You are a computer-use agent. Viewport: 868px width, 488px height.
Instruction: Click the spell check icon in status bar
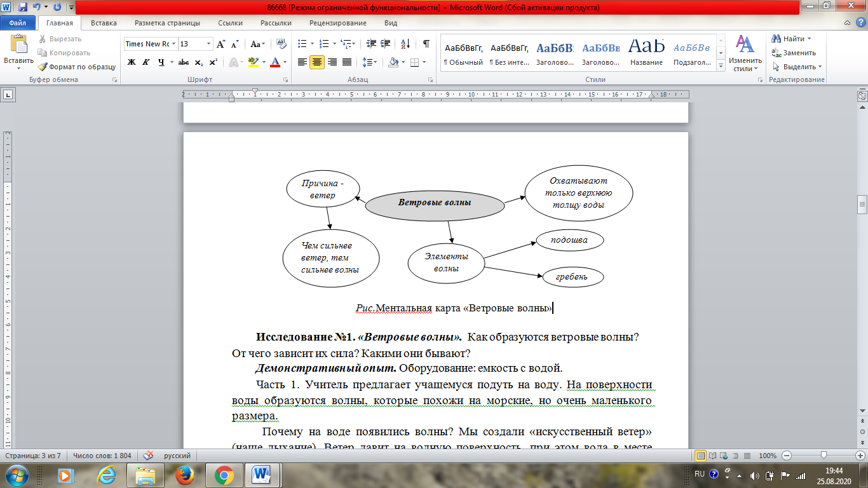(x=149, y=456)
